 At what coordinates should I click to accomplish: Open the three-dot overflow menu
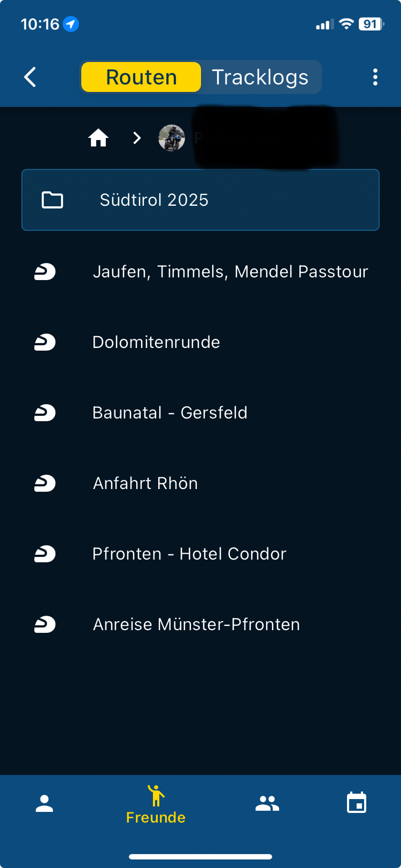[x=375, y=77]
